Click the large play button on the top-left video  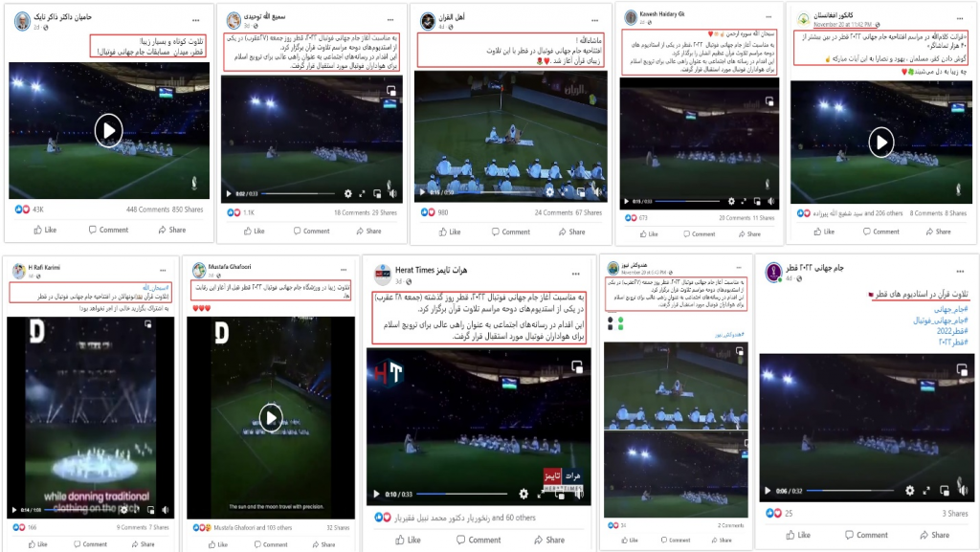(109, 130)
